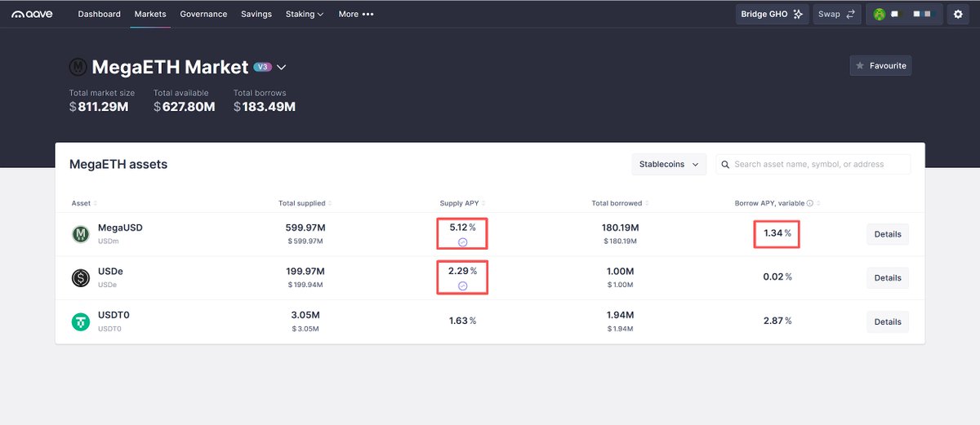Click the wallet avatar account button
This screenshot has width=980, height=425.
click(x=904, y=14)
